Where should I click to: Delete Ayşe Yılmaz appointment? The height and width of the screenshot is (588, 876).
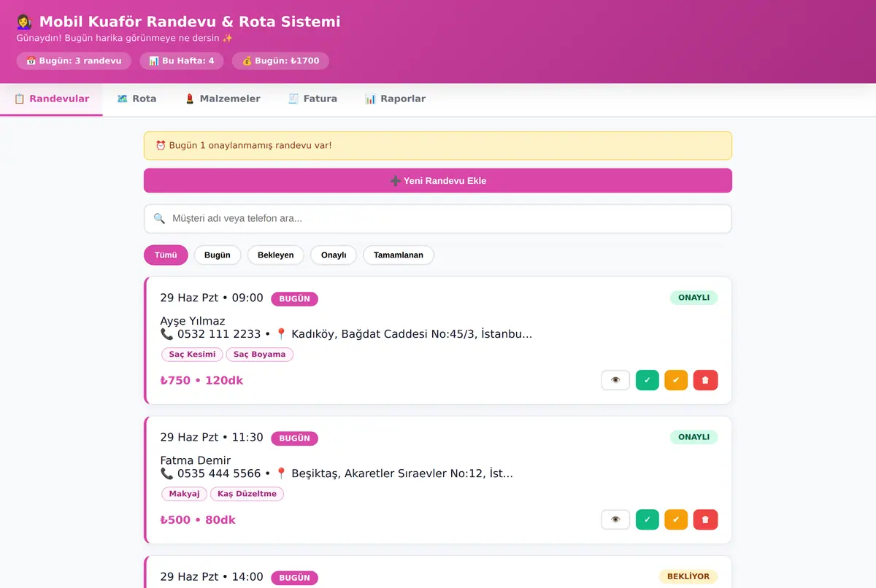coord(705,380)
